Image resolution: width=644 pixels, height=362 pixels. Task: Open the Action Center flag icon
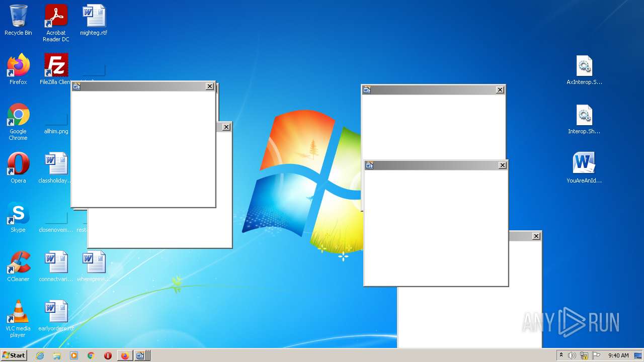point(597,355)
